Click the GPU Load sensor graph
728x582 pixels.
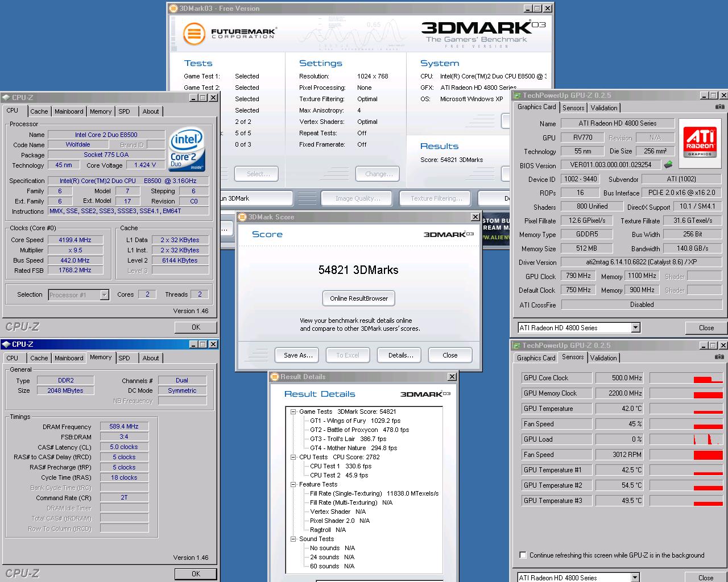click(x=686, y=439)
